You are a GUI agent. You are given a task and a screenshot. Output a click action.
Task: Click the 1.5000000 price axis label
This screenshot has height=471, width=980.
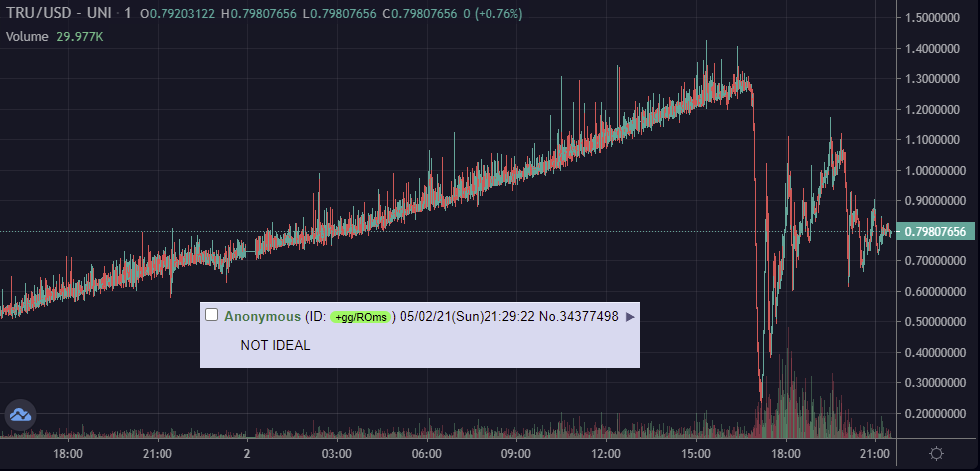pos(932,18)
